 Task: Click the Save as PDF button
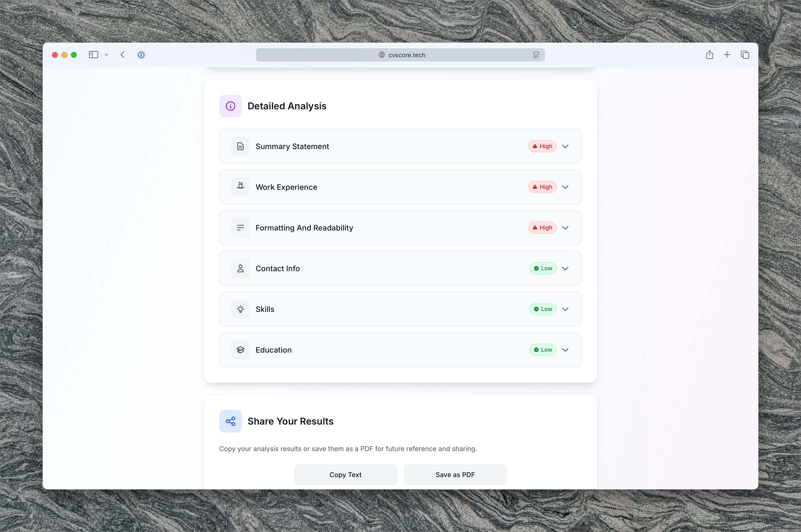pos(455,475)
